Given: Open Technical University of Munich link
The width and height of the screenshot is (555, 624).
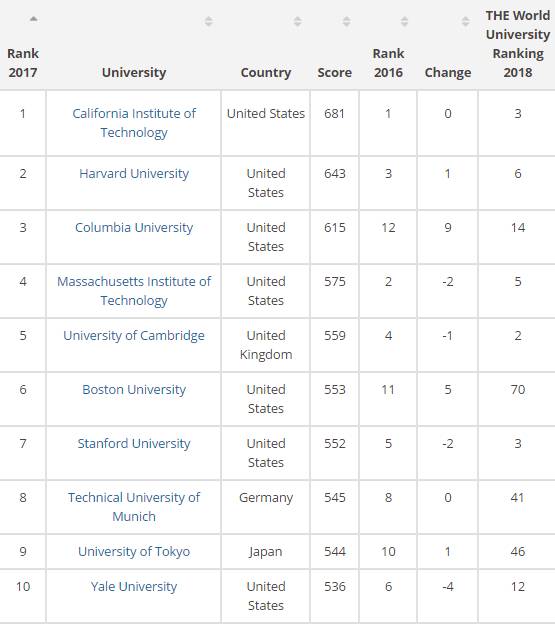Looking at the screenshot, I should tap(134, 507).
